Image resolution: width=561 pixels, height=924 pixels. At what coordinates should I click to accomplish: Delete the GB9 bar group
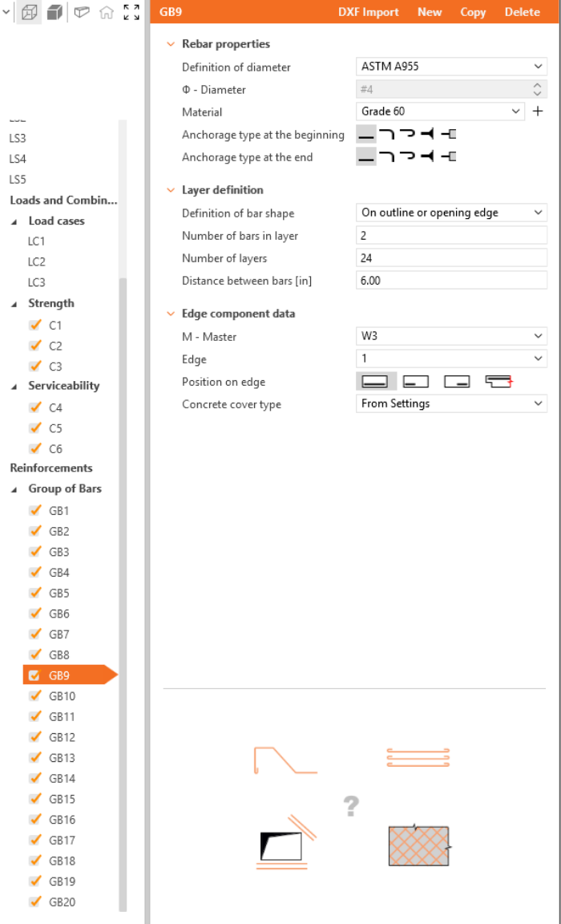[x=522, y=12]
